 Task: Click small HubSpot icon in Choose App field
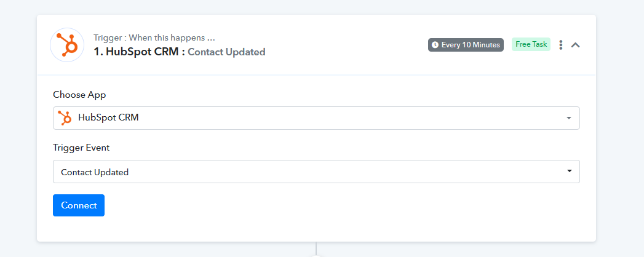(65, 118)
